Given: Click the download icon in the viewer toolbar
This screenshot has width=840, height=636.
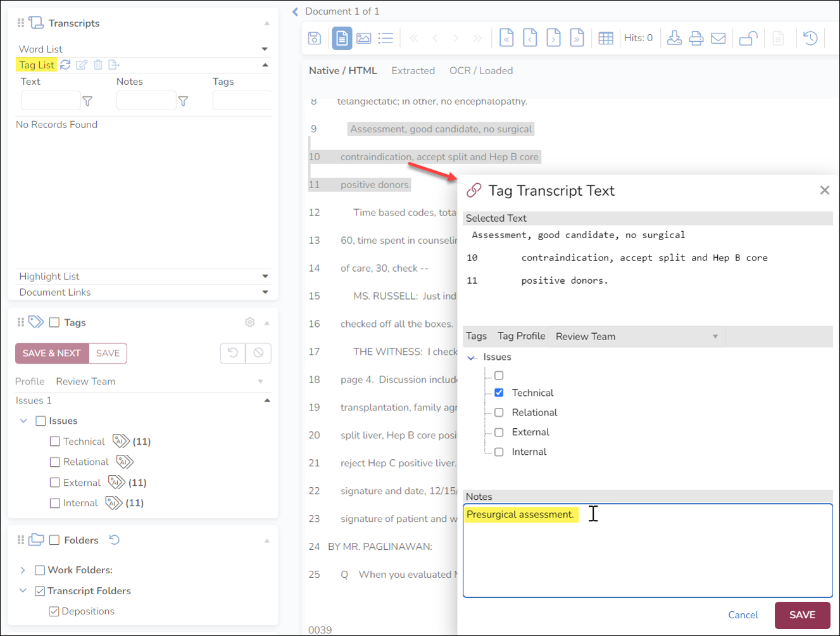Looking at the screenshot, I should 675,38.
